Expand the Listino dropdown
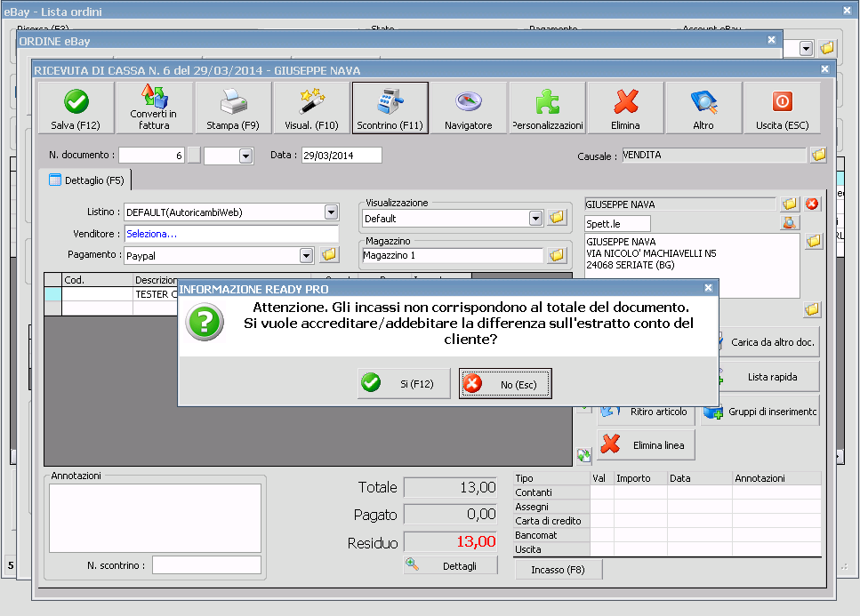Viewport: 860px width, 616px height. [x=331, y=212]
